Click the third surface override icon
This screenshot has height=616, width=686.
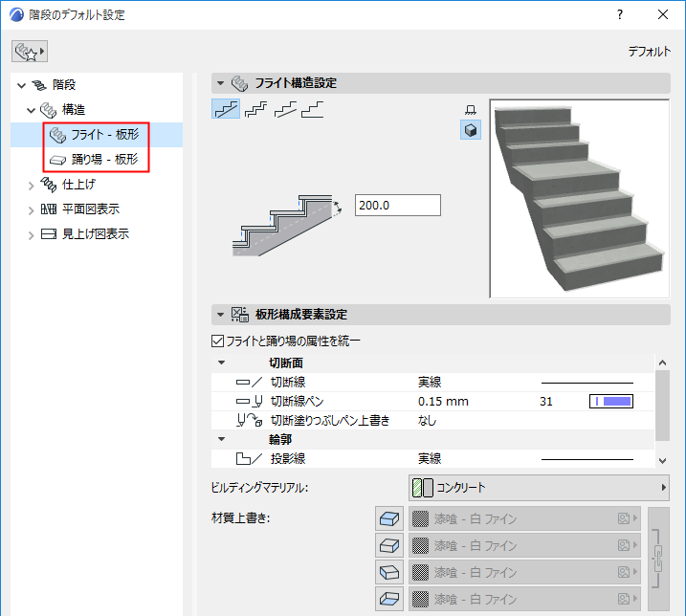tap(389, 572)
